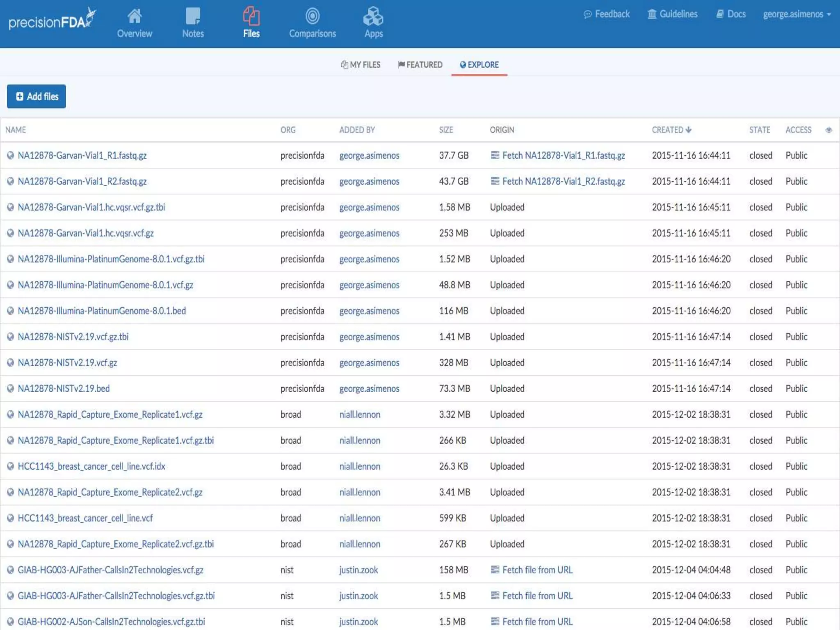Open niall.lennon user link in first broad row
The image size is (840, 630).
pos(359,415)
